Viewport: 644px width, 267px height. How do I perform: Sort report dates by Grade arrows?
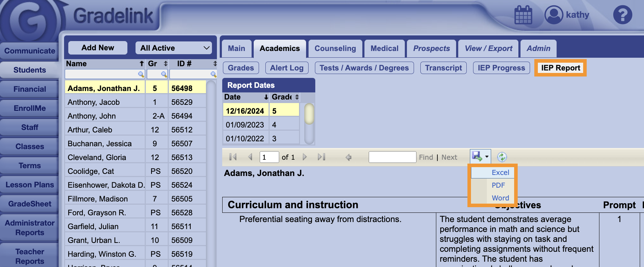tap(297, 97)
